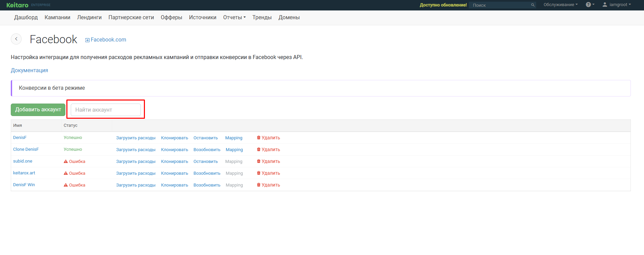
Task: Open Лендинги section
Action: (89, 18)
